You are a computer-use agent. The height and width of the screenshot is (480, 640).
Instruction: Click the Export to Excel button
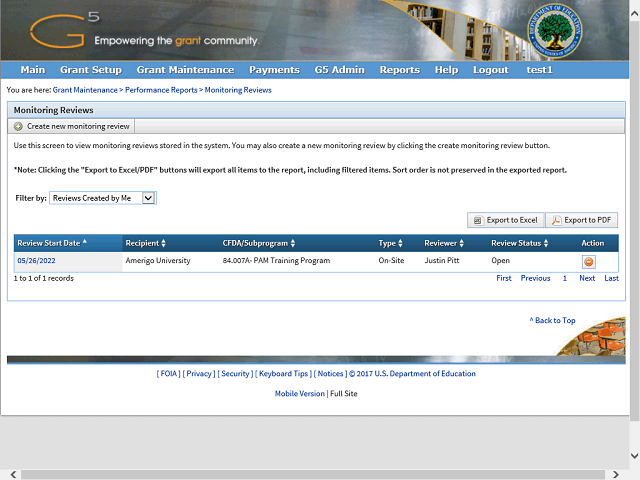pos(506,220)
